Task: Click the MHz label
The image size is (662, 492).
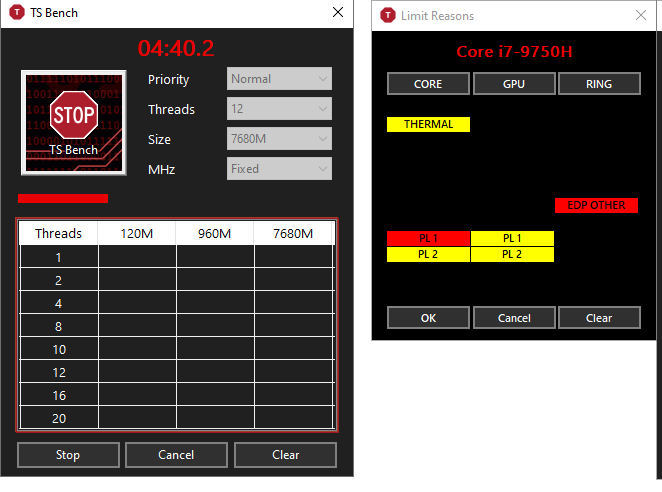Action: tap(161, 169)
